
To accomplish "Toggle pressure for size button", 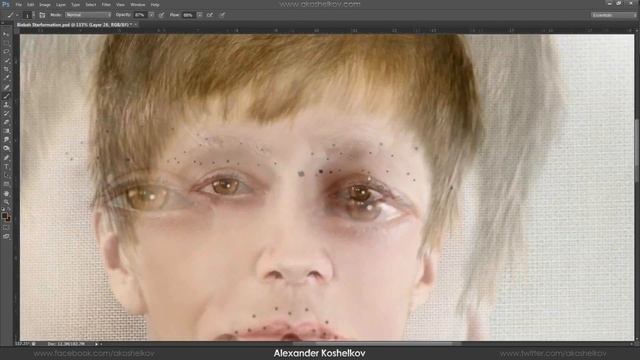I will click(x=222, y=15).
